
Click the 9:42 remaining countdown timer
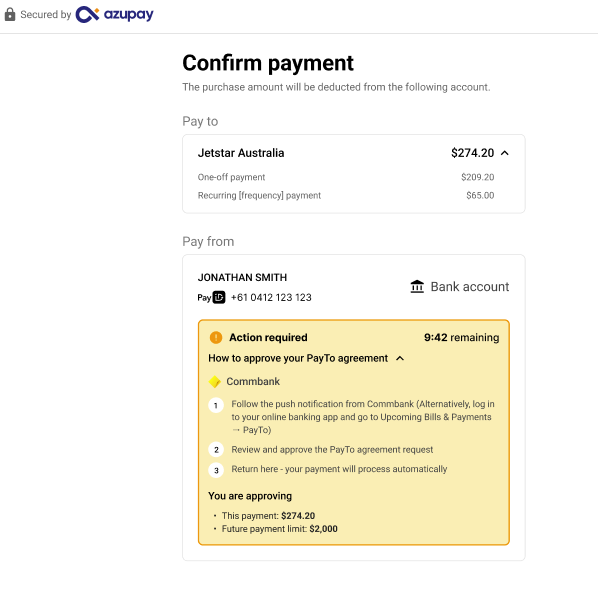coord(461,338)
